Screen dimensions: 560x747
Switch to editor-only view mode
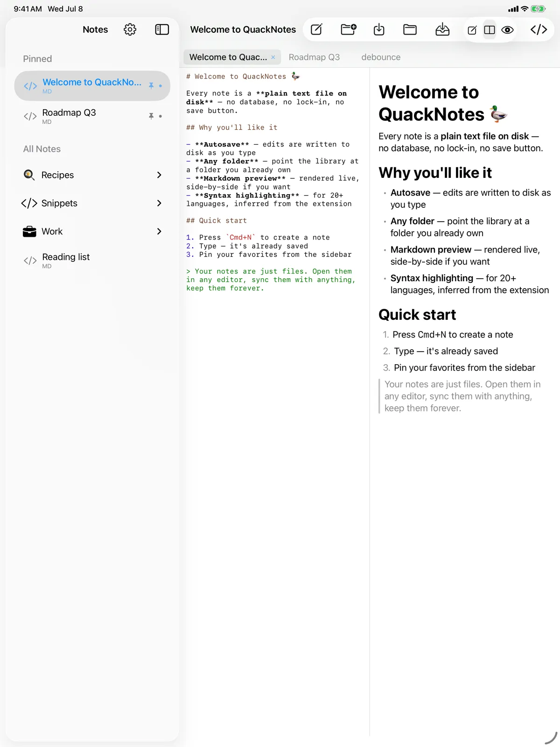472,30
